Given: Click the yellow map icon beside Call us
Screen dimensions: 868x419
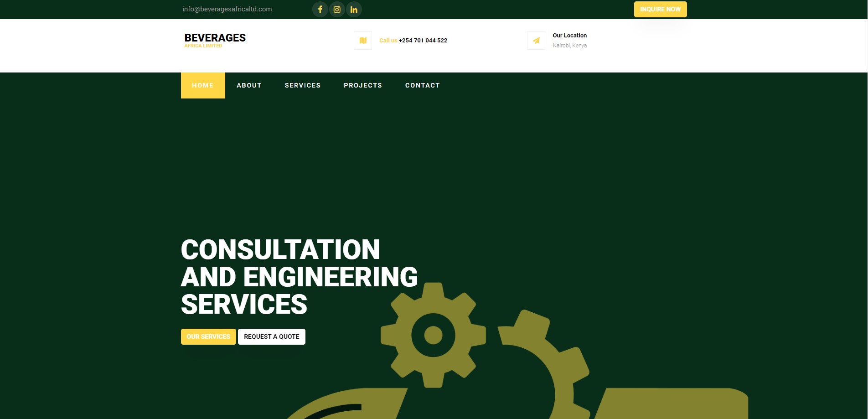Looking at the screenshot, I should pos(363,41).
